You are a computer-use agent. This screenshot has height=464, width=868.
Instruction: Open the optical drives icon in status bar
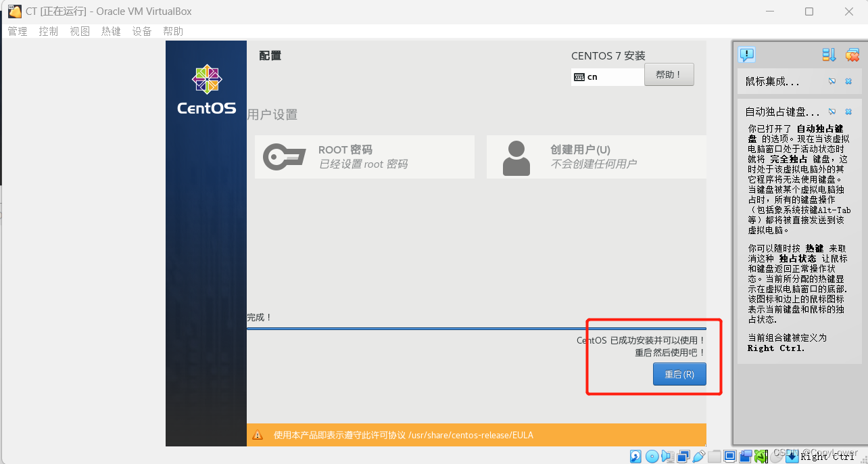coord(651,456)
